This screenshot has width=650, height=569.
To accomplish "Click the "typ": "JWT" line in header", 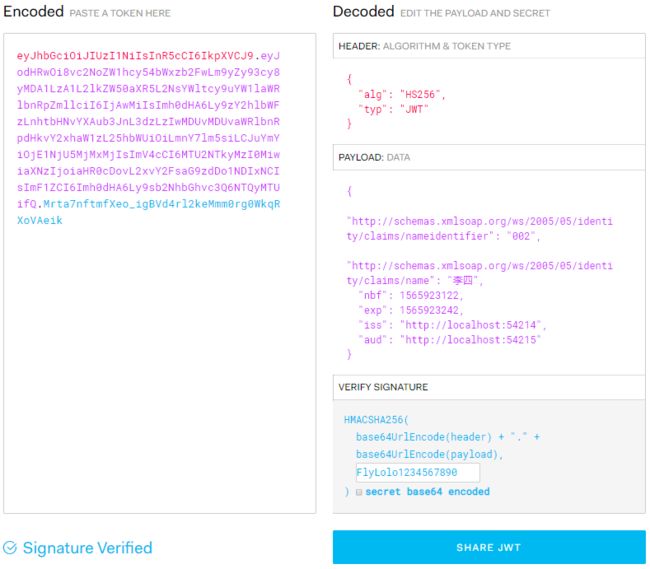I will [393, 109].
